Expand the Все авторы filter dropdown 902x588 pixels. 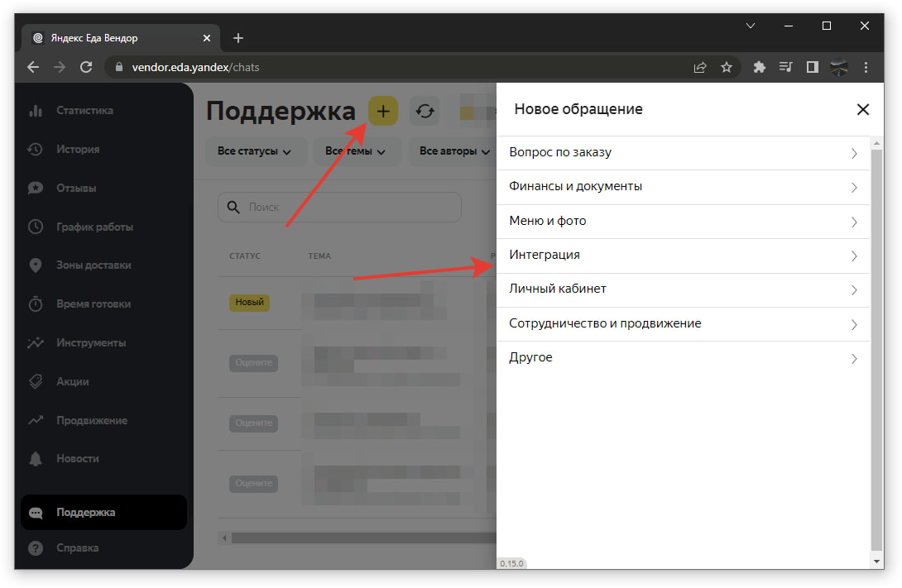coord(452,151)
